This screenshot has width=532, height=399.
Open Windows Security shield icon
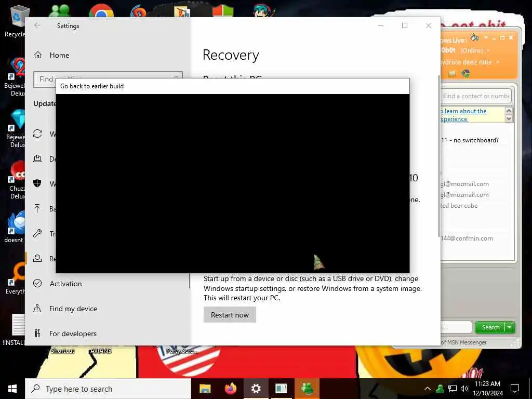click(37, 183)
